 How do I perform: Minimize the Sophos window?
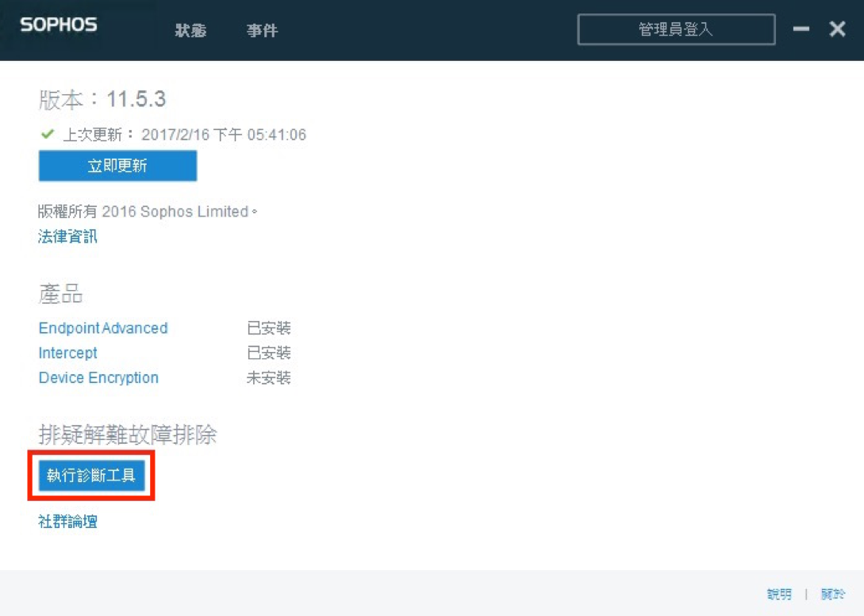(801, 29)
